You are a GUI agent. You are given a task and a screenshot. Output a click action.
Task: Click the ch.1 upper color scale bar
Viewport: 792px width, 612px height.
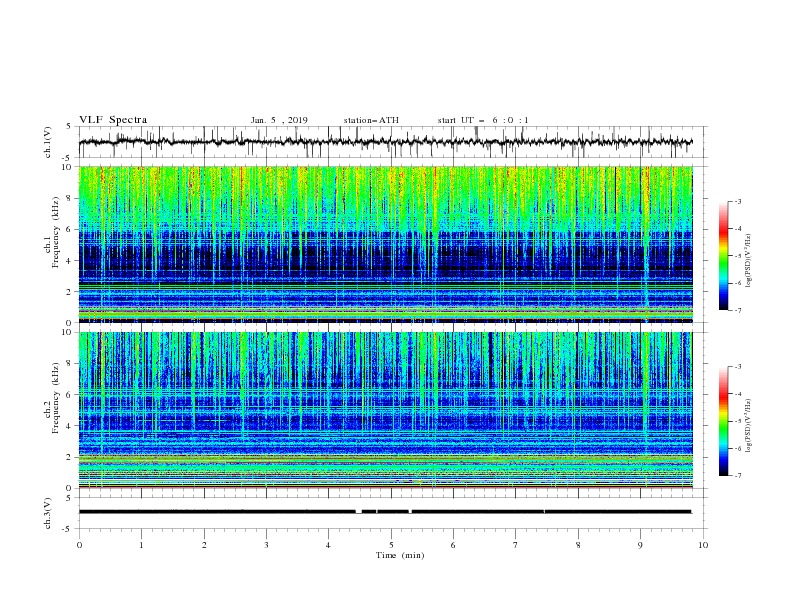pyautogui.click(x=723, y=255)
